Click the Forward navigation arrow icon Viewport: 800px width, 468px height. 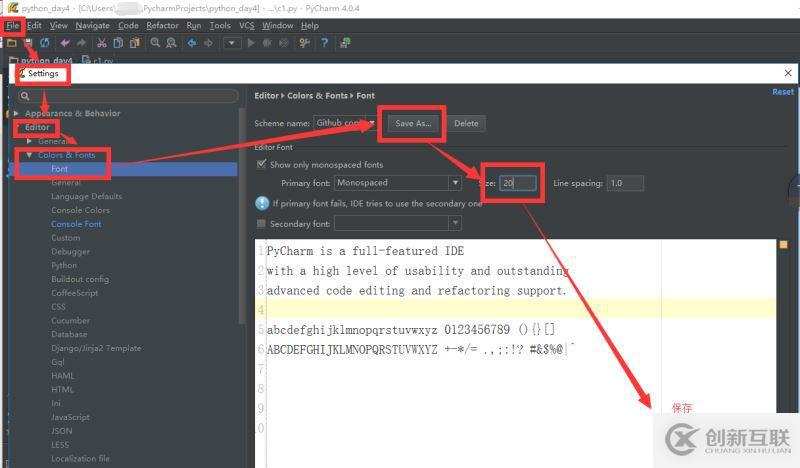click(x=208, y=43)
